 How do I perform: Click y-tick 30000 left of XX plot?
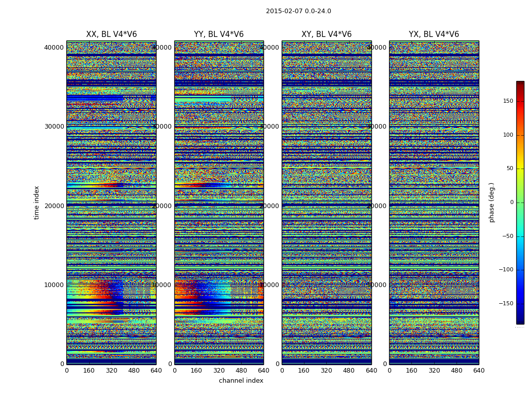click(54, 127)
